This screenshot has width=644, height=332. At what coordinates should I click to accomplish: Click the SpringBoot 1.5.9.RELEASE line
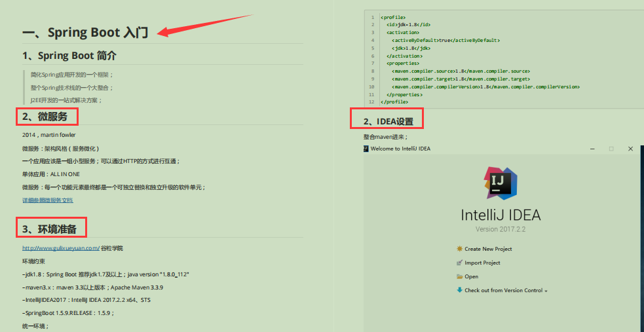click(x=67, y=313)
